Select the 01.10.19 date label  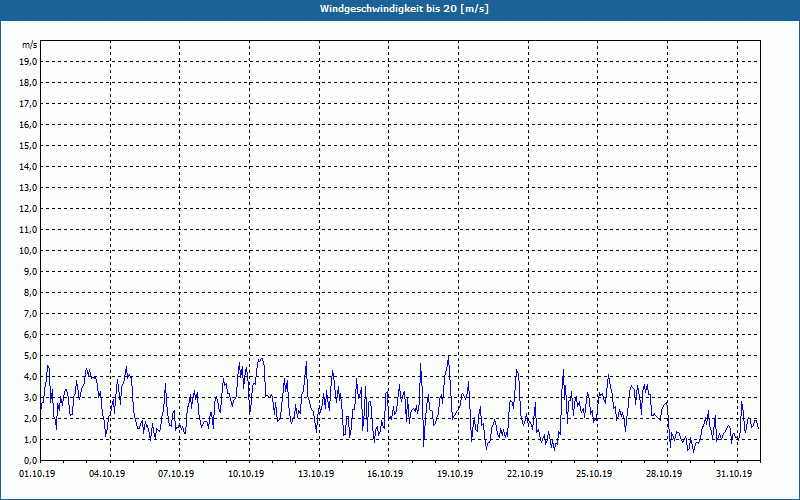[38, 474]
